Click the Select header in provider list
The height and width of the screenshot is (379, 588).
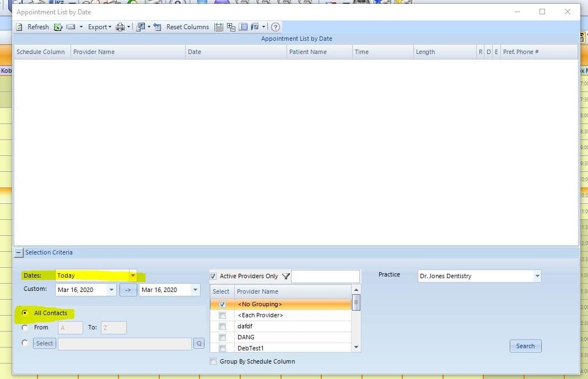(222, 291)
